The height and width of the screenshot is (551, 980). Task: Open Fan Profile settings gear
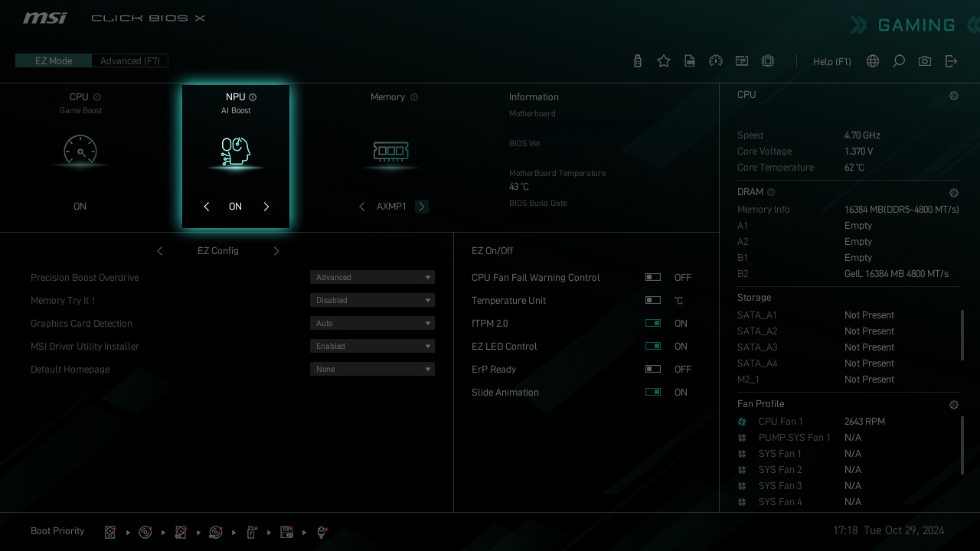pos(954,405)
